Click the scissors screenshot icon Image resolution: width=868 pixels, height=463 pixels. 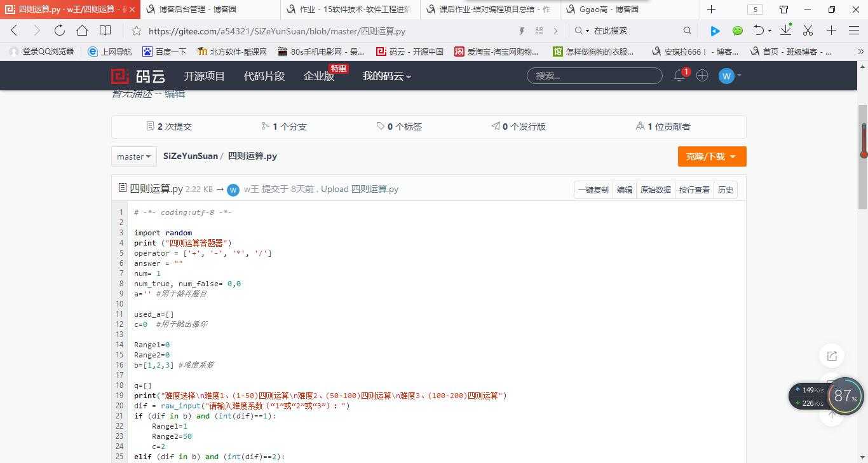(x=808, y=31)
